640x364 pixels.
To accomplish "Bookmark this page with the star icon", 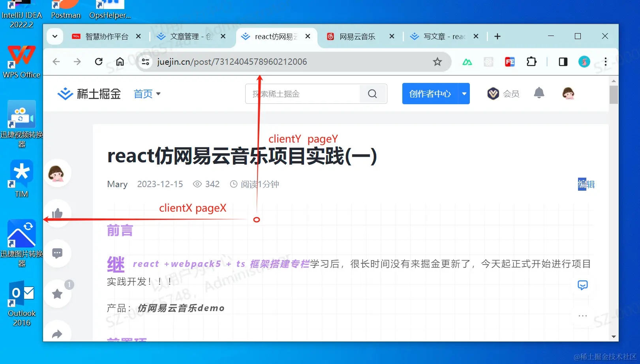I will pyautogui.click(x=437, y=62).
